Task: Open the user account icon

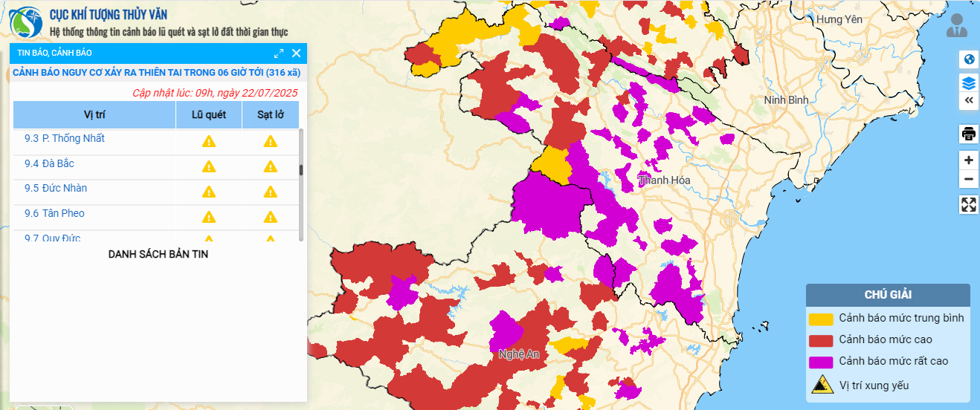Action: pos(956,25)
